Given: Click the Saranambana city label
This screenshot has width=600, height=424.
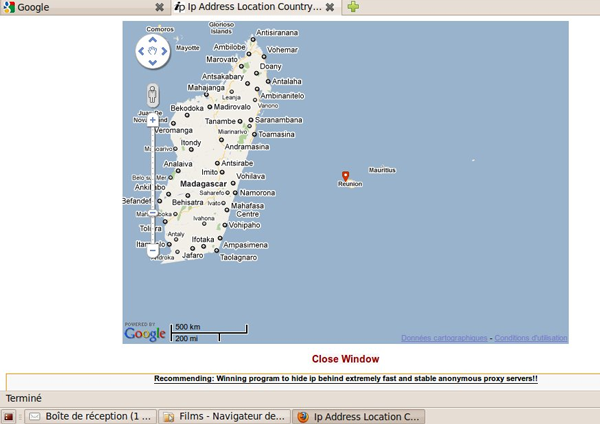Looking at the screenshot, I should [x=279, y=120].
